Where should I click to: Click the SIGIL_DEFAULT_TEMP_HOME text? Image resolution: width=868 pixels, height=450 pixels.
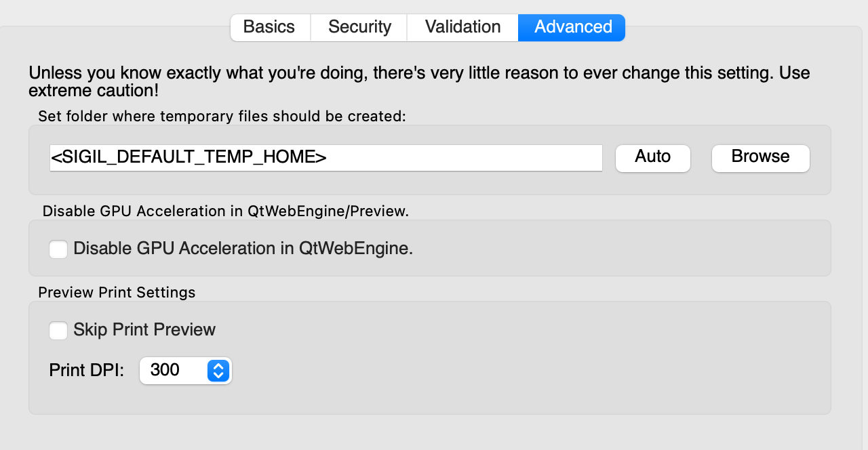(x=189, y=158)
